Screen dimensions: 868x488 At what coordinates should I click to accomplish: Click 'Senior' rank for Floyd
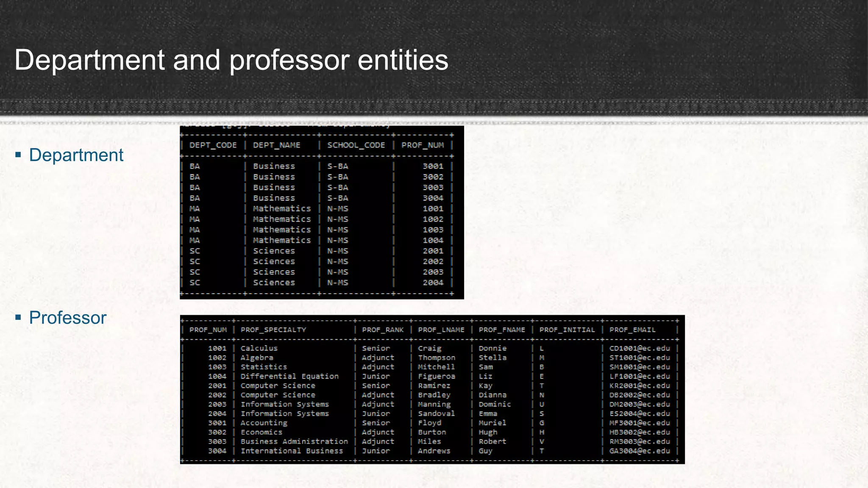(376, 423)
